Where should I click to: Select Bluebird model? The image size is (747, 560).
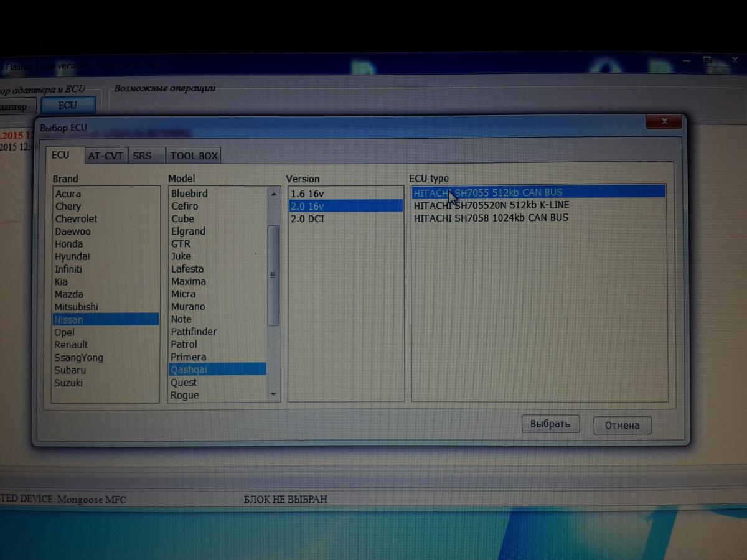point(218,194)
